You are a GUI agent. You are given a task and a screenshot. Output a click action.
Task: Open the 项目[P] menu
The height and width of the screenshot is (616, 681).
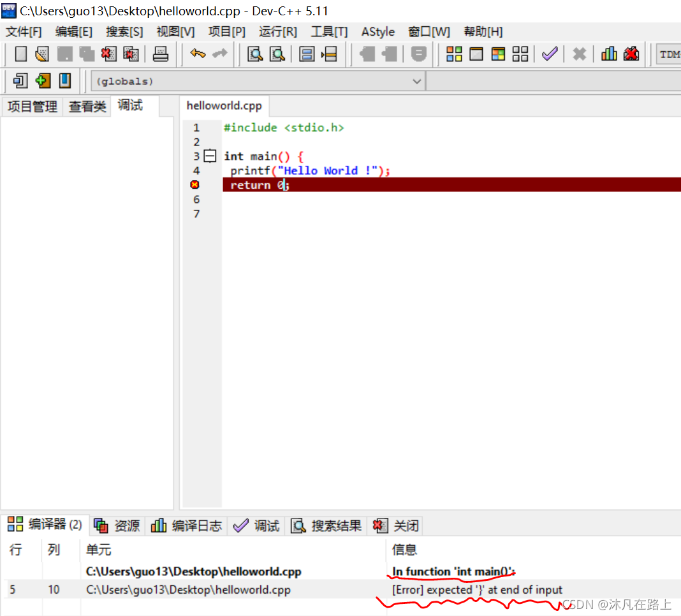coord(227,32)
